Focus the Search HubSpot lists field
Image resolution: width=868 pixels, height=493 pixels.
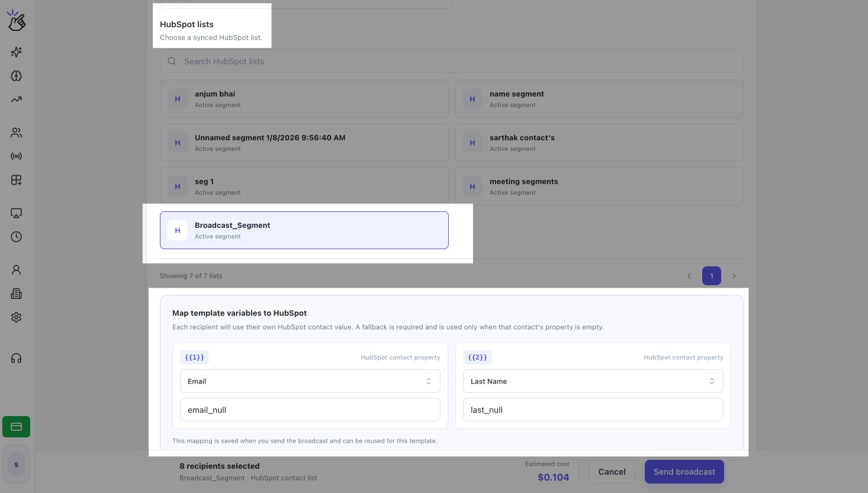[x=452, y=61]
